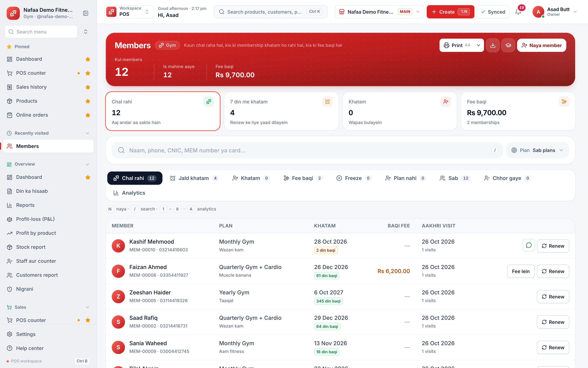Screen dimensions: 588x368
Task: Unpin Dashboard star in Pinned section
Action: (x=88, y=59)
